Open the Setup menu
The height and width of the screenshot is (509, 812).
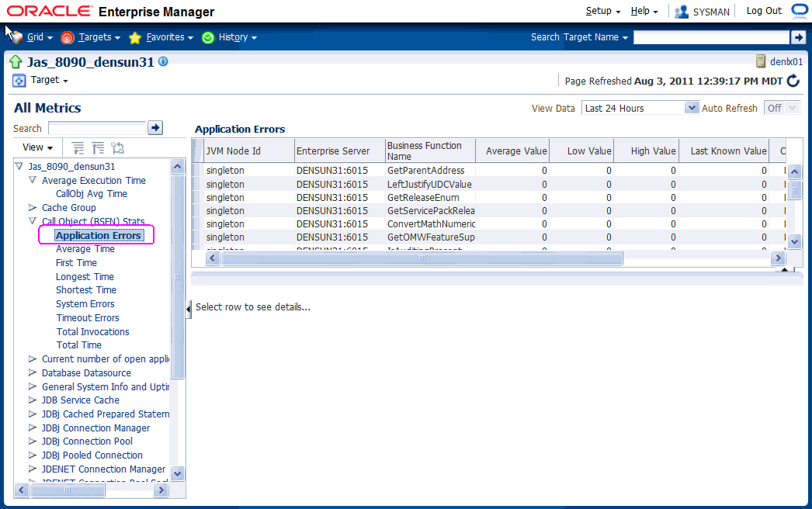pyautogui.click(x=602, y=11)
